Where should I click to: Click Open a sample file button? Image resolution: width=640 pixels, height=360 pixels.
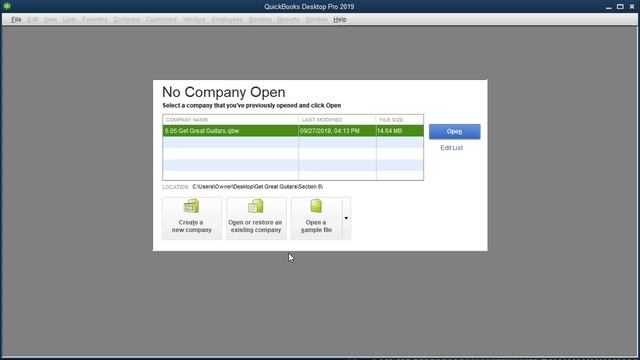[316, 218]
